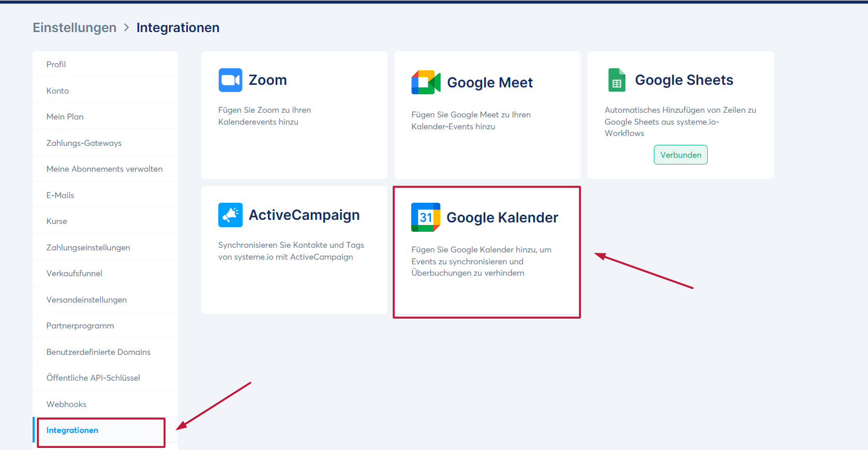Viewport: 868px width, 450px height.
Task: Click the Zoom description text
Action: [x=264, y=116]
